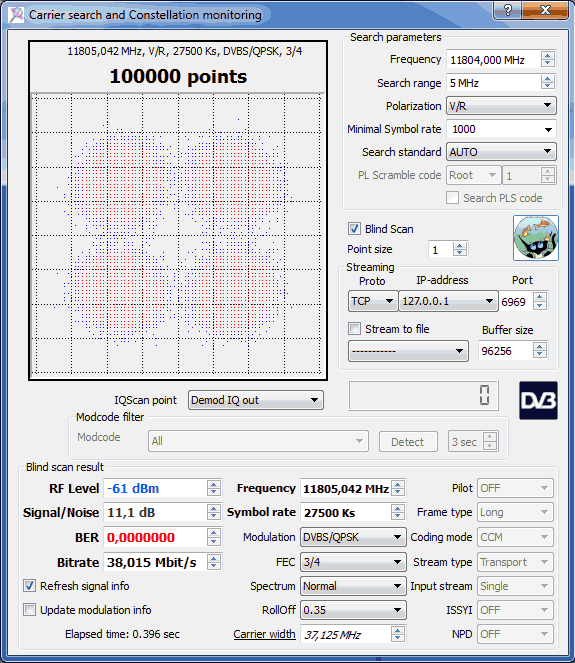The image size is (575, 663).
Task: Click the window title bar magnifier icon
Action: pyautogui.click(x=16, y=15)
